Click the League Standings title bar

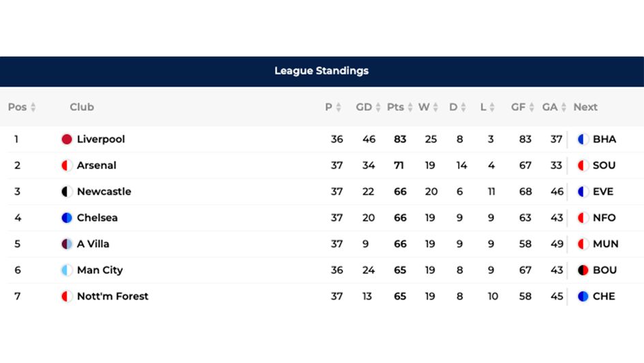point(322,71)
